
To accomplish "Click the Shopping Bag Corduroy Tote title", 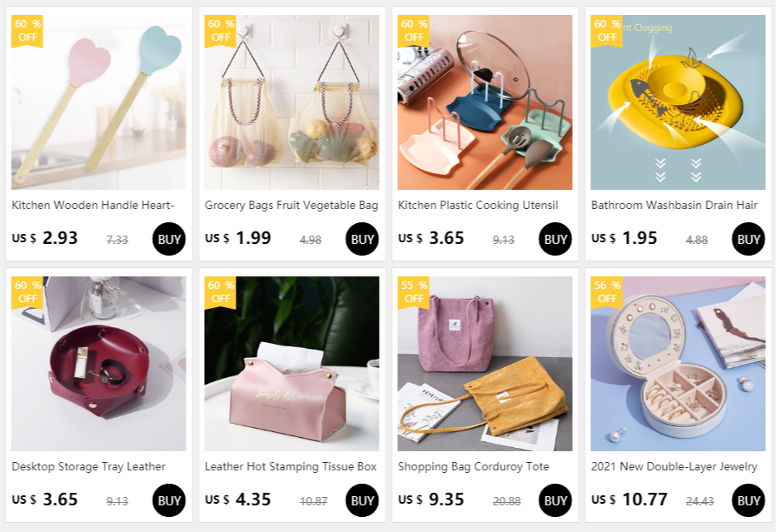I will point(473,467).
